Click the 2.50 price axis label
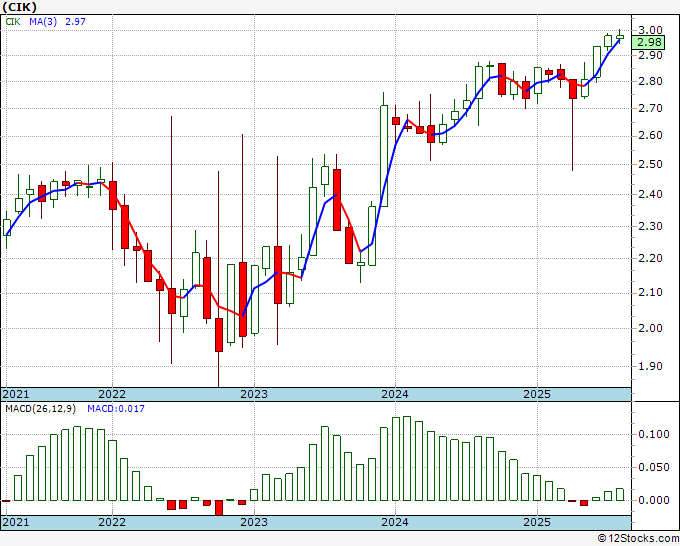The width and height of the screenshot is (680, 546). [x=651, y=164]
